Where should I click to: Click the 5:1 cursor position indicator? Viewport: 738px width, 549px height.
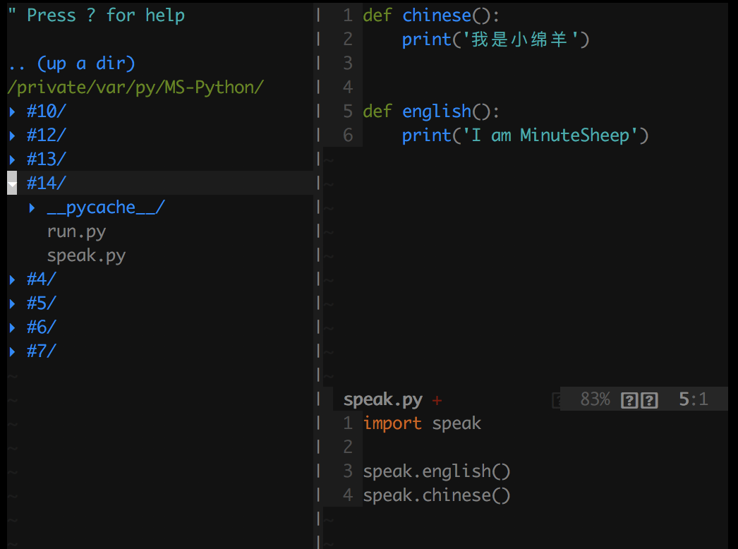point(693,399)
